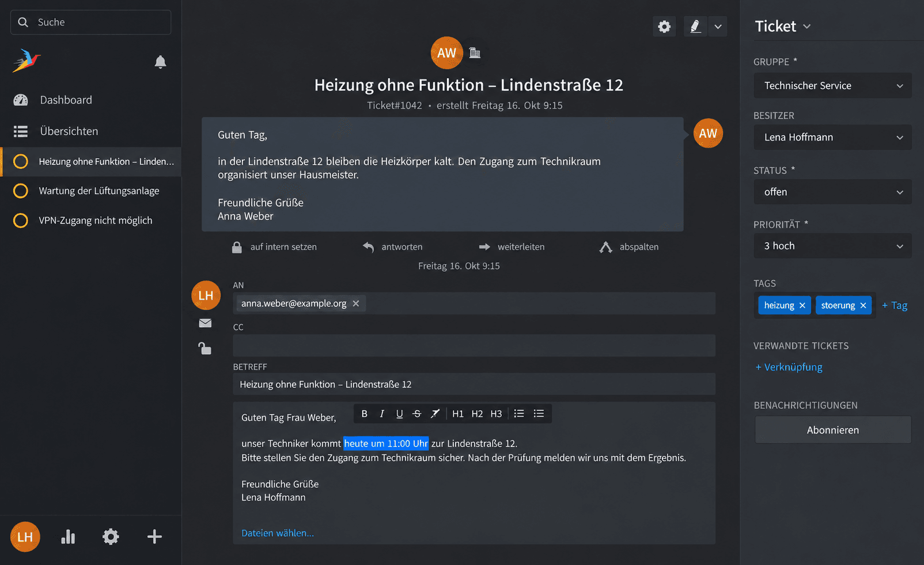
Task: Toggle the open padlock visibility icon
Action: (x=205, y=348)
